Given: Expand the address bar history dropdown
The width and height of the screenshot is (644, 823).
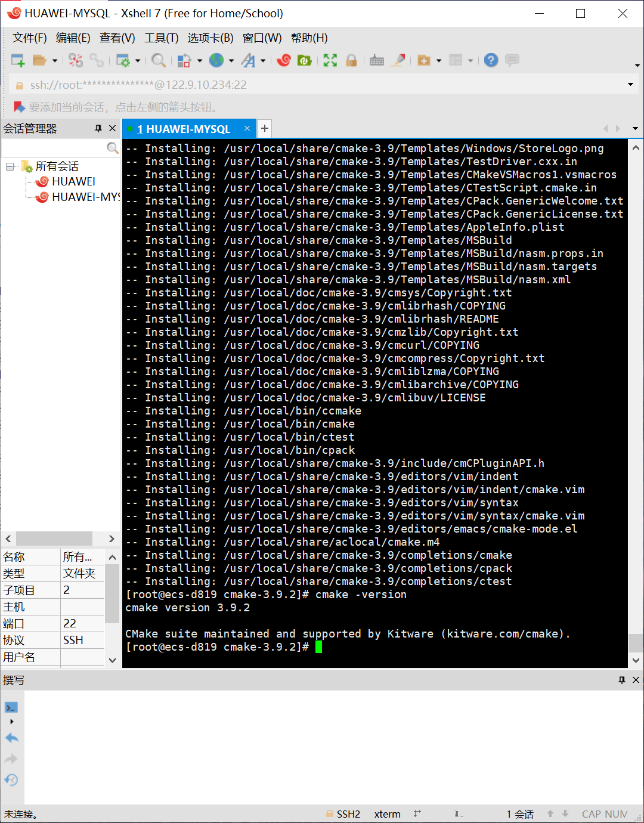Looking at the screenshot, I should [x=630, y=85].
